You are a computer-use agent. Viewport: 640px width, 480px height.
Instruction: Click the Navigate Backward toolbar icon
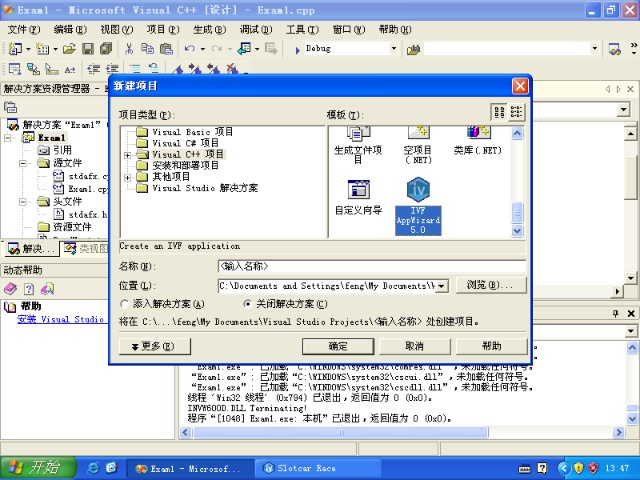tap(244, 49)
